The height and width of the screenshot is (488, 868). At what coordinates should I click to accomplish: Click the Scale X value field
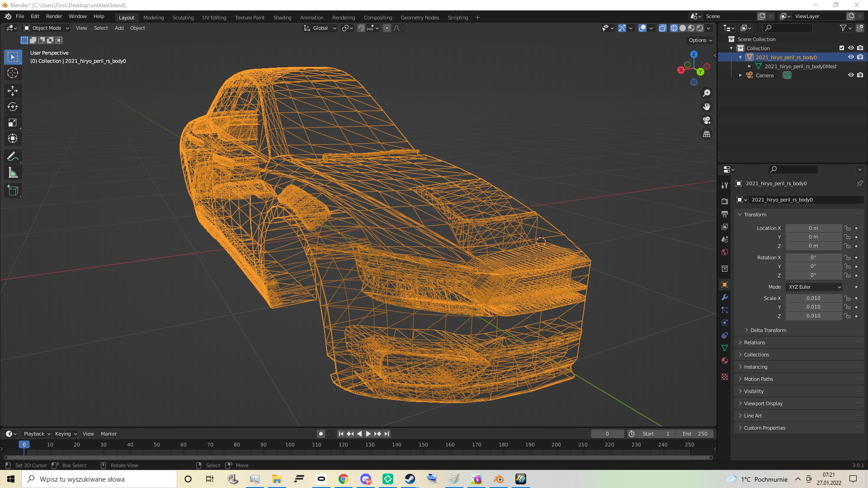coord(813,298)
